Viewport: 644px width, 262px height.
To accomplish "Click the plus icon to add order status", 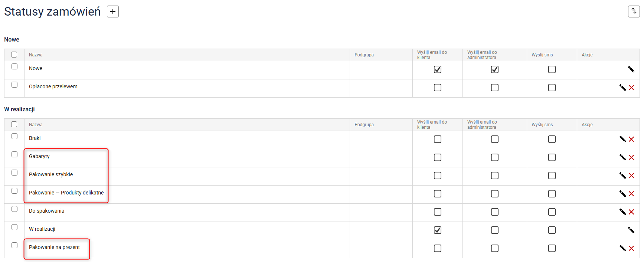I will [x=113, y=12].
